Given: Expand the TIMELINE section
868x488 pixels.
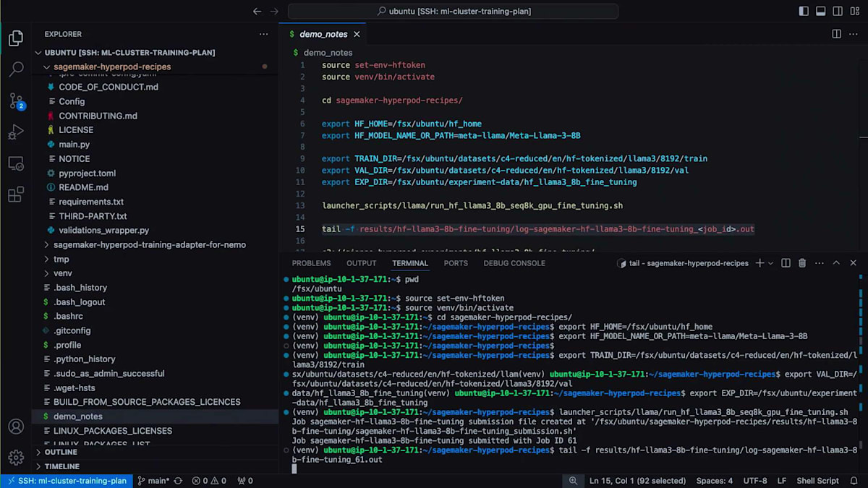Looking at the screenshot, I should (61, 466).
